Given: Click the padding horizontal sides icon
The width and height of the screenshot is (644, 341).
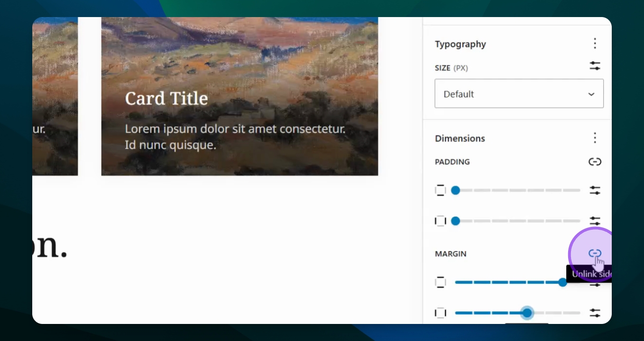Looking at the screenshot, I should [441, 221].
